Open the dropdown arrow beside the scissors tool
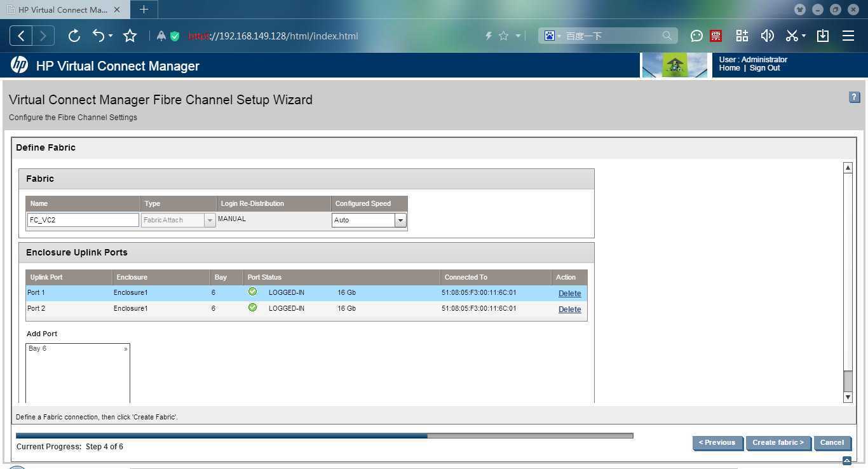 pyautogui.click(x=804, y=36)
